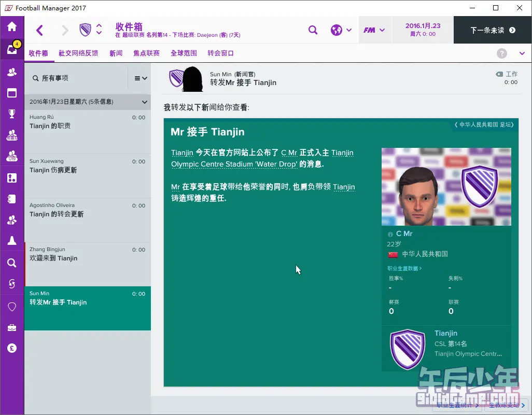Click the 下一条未读 continue button

(493, 30)
